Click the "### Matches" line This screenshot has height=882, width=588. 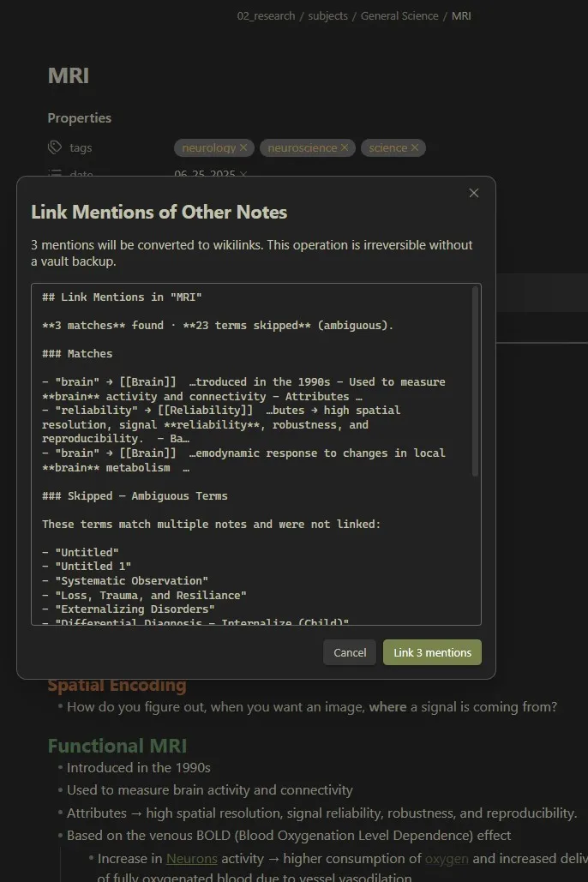[77, 354]
